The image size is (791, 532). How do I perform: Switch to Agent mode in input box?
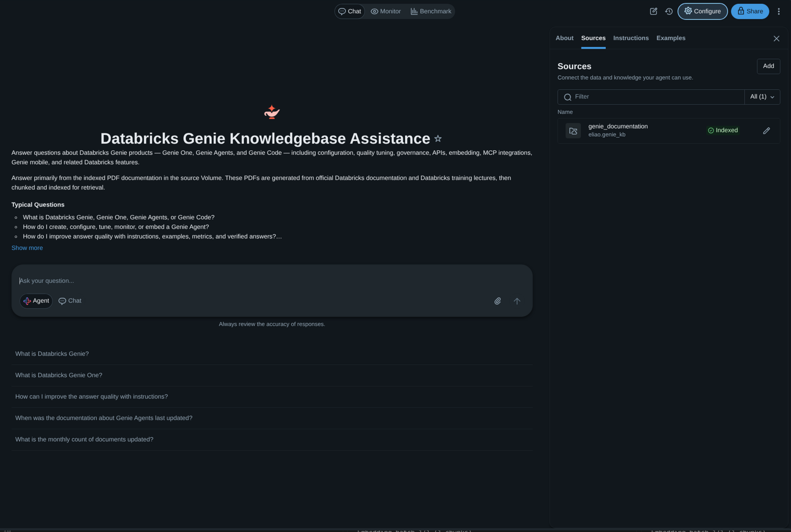36,301
